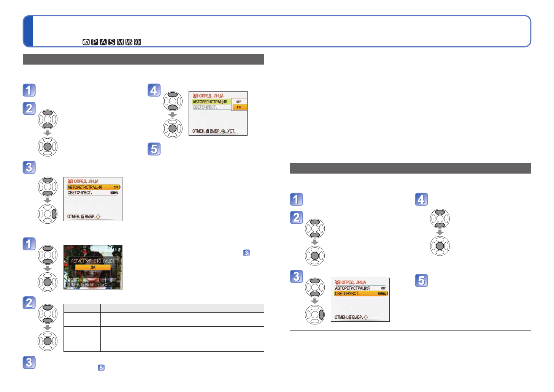Expand the highlighted АВТОРЕГИСТРАЦИЯ OFF arrow
This screenshot has height=392, width=554.
point(119,187)
